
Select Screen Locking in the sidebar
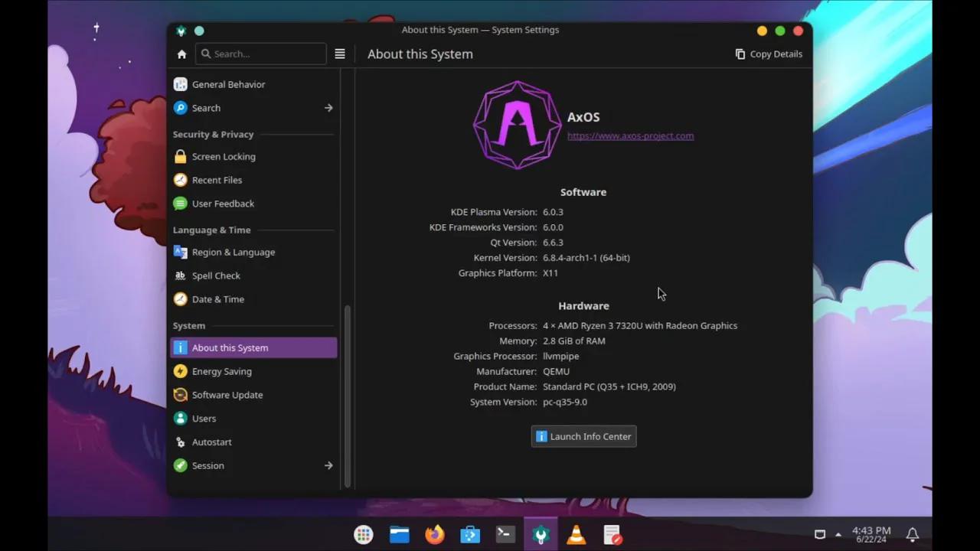[x=224, y=156]
